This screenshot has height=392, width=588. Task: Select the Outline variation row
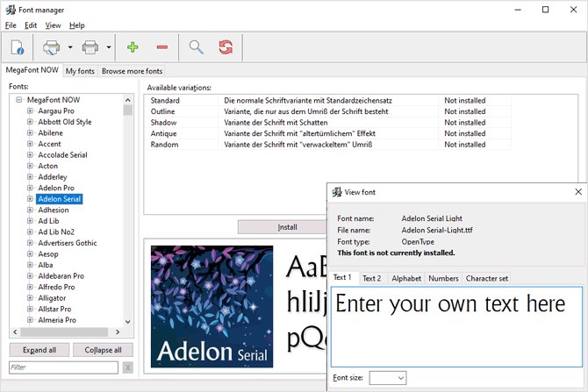327,111
